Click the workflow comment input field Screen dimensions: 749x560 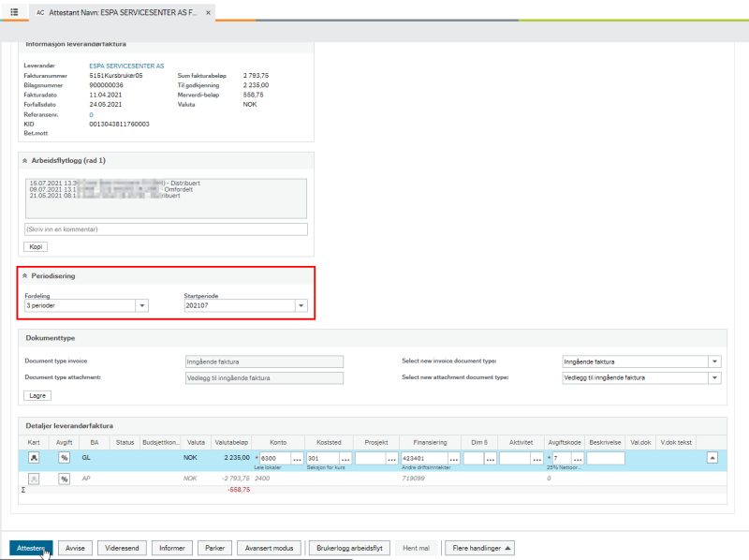pos(167,229)
